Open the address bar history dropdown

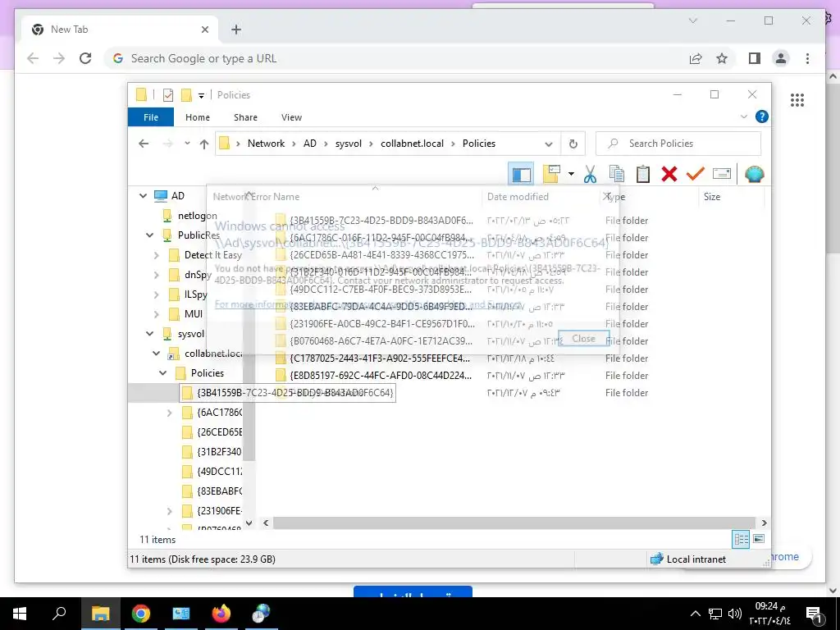[549, 144]
